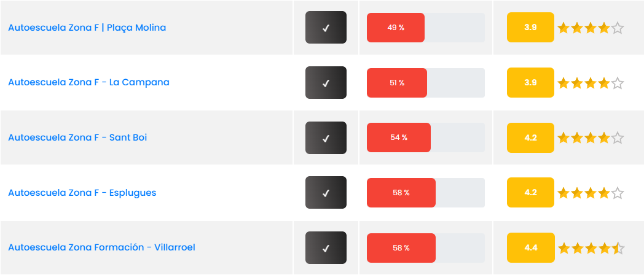Click the star rating for La Campana
644x275 pixels.
tap(591, 83)
